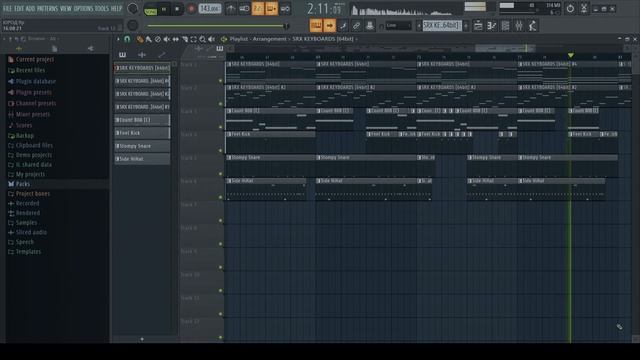The width and height of the screenshot is (640, 360).
Task: Open the Channel rack view icon
Action: pyautogui.click(x=505, y=26)
